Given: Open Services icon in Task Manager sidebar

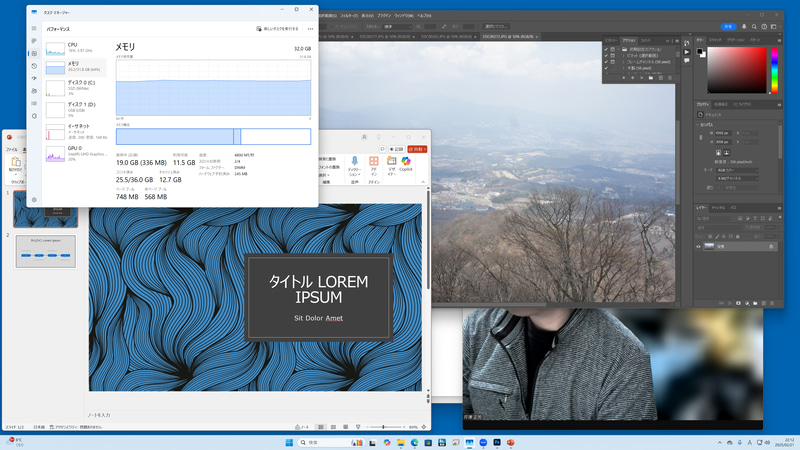Looking at the screenshot, I should (34, 116).
